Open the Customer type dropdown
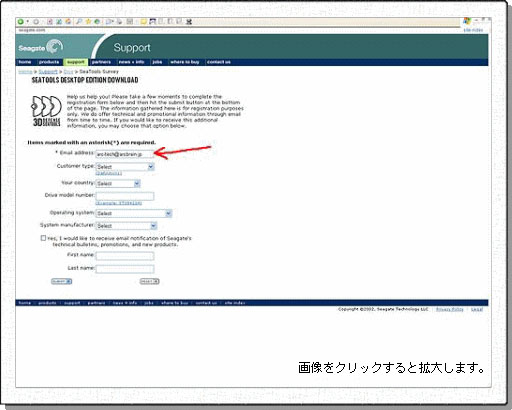The height and width of the screenshot is (410, 512). [125, 166]
